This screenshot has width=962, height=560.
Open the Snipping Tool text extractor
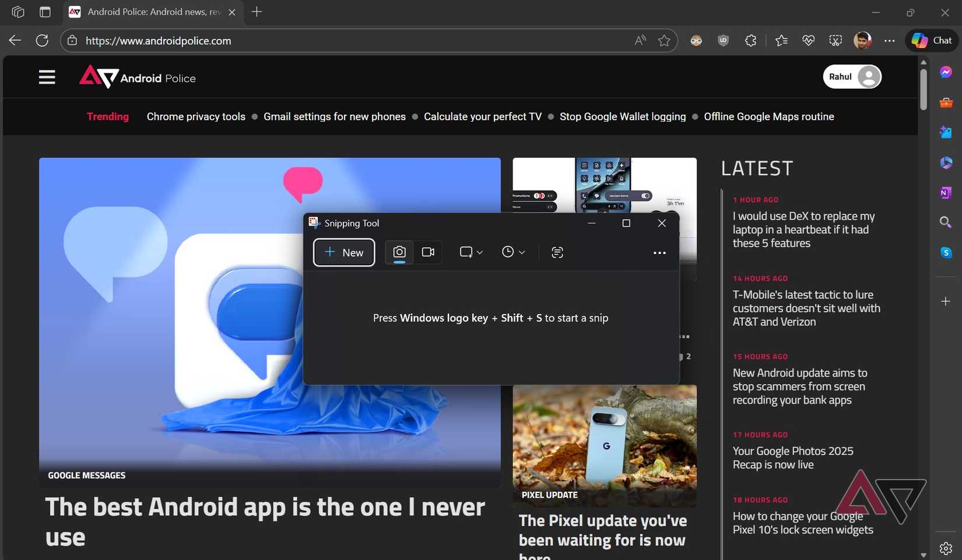557,252
